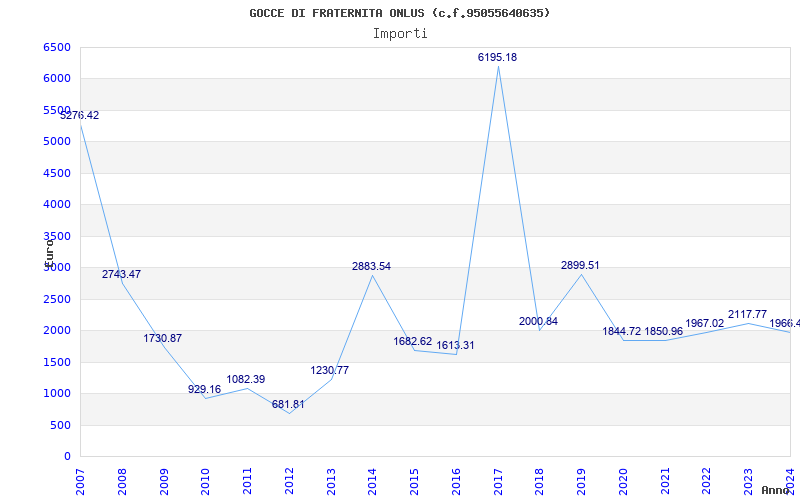The image size is (800, 500).
Task: Click the y-axis value 1500
Action: click(x=57, y=362)
